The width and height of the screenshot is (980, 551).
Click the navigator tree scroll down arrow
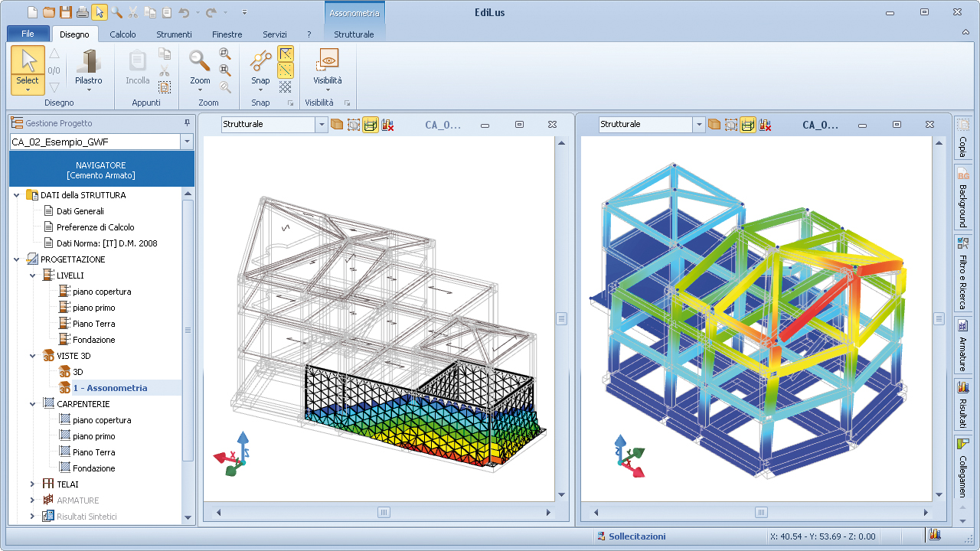click(x=188, y=517)
